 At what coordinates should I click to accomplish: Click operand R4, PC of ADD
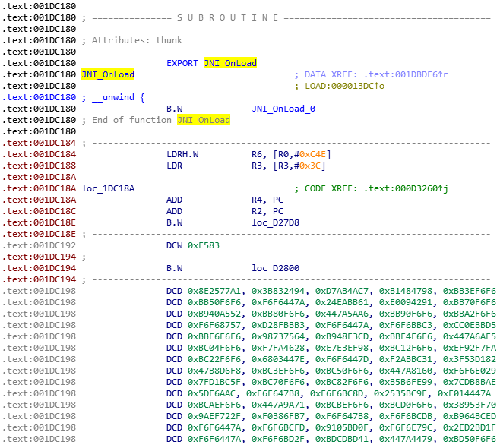coord(267,200)
